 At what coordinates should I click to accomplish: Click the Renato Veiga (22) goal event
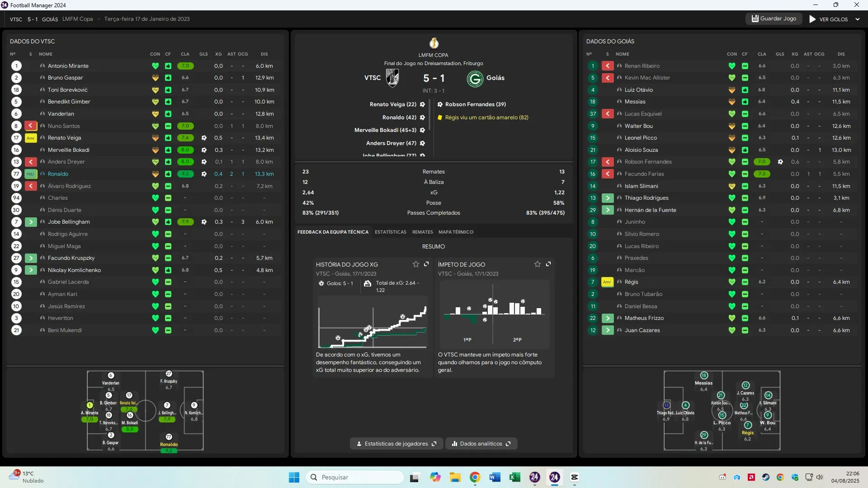click(x=397, y=104)
